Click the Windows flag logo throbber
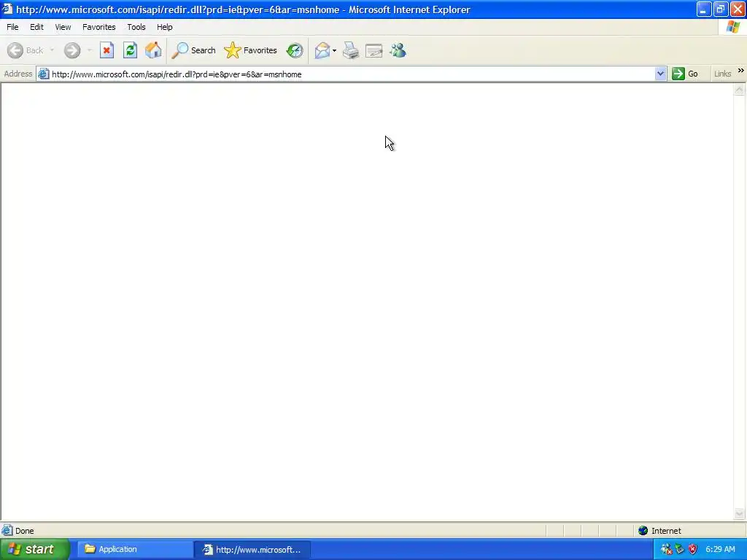The height and width of the screenshot is (560, 747). 733,27
